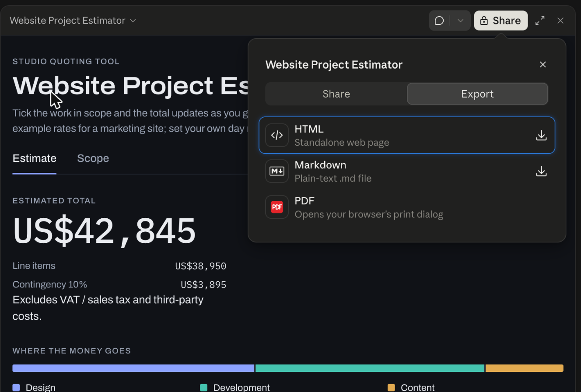Click the Share button with lock icon
Viewport: 581px width, 392px height.
[500, 21]
